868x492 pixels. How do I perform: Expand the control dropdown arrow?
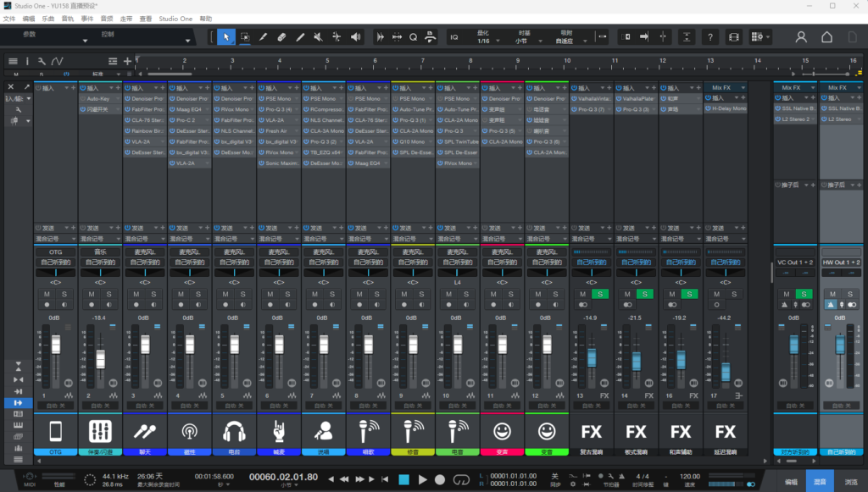coord(187,41)
